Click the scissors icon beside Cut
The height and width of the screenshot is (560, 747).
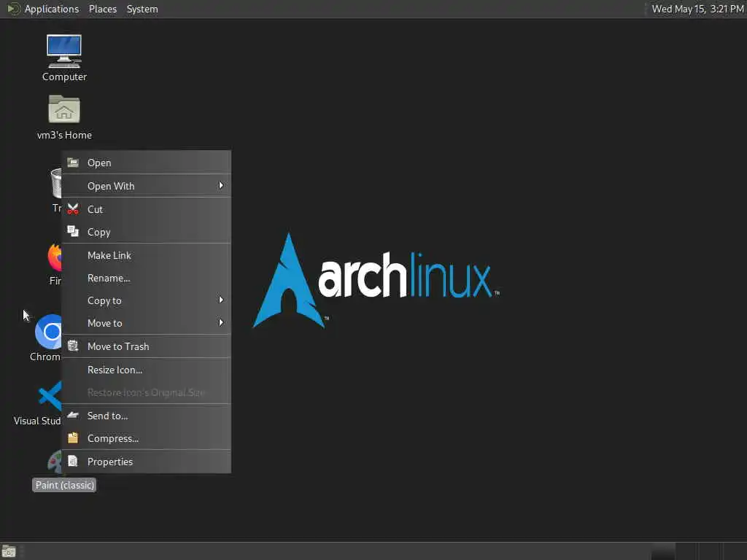point(73,209)
